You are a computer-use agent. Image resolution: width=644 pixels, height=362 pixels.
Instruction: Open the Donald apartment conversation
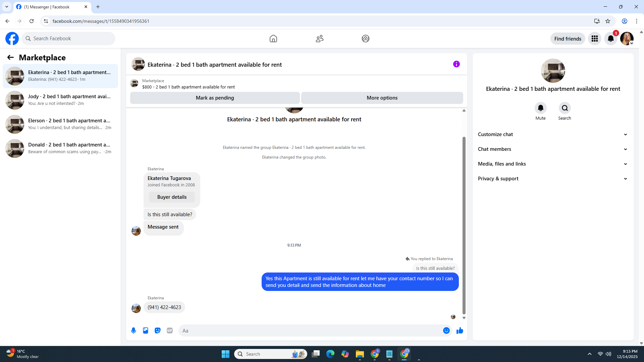pyautogui.click(x=60, y=148)
